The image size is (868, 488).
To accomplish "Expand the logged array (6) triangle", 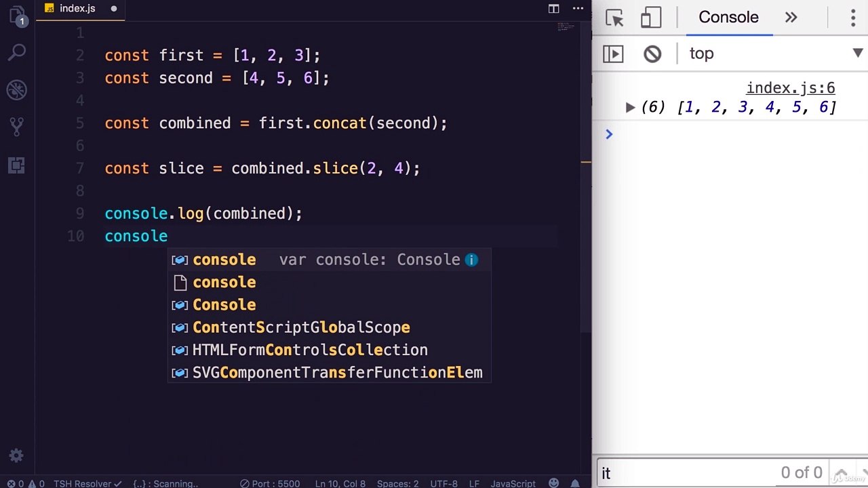I will [630, 107].
